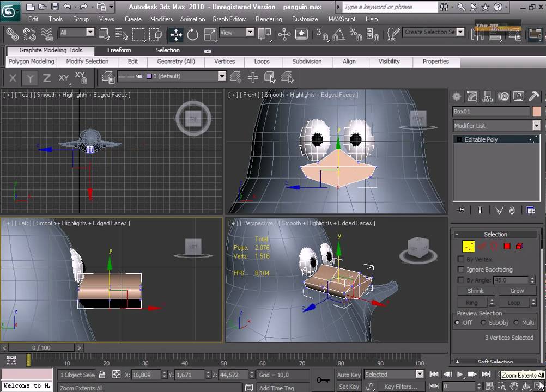
Task: Check the Ignore Backfacing option
Action: coord(461,269)
